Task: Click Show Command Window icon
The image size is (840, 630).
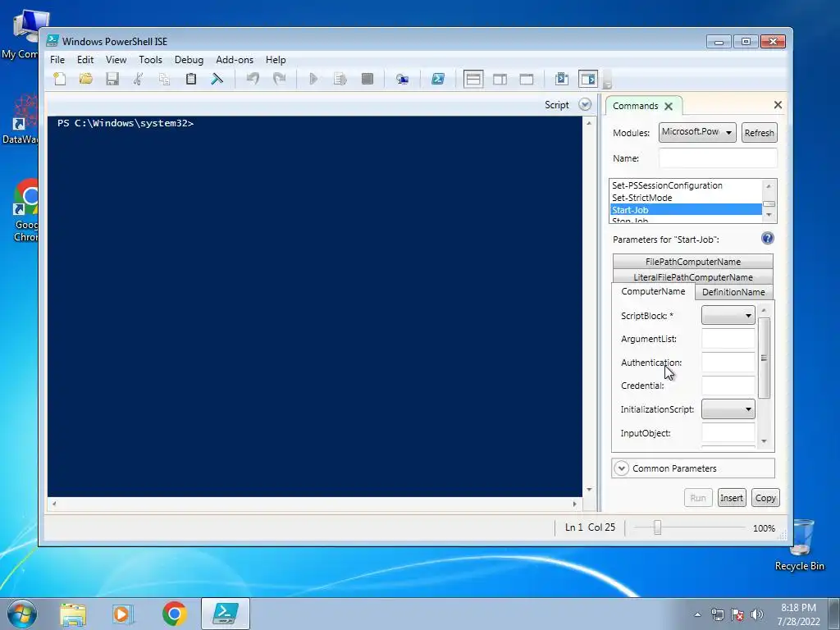Action: click(x=561, y=80)
